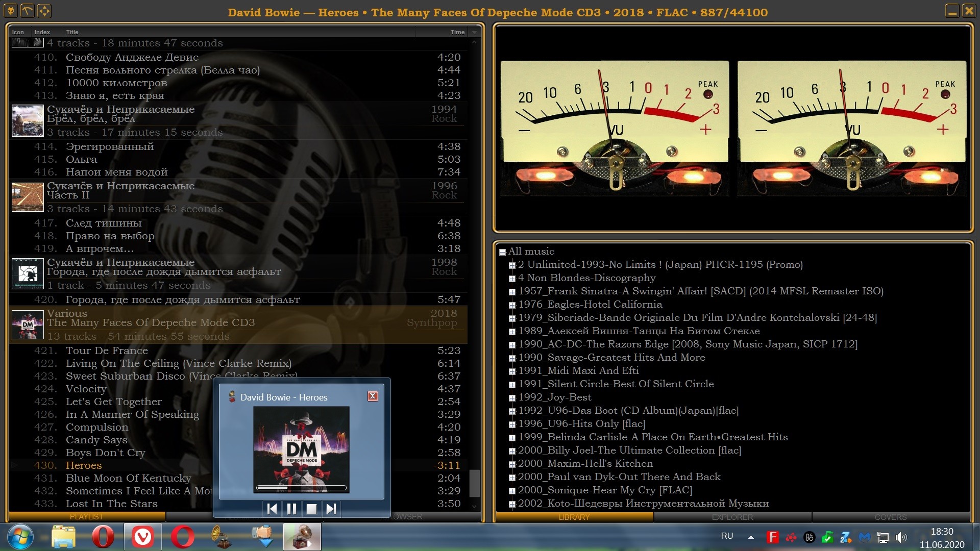Stop playback from the thumbnail toolbar

pos(311,509)
